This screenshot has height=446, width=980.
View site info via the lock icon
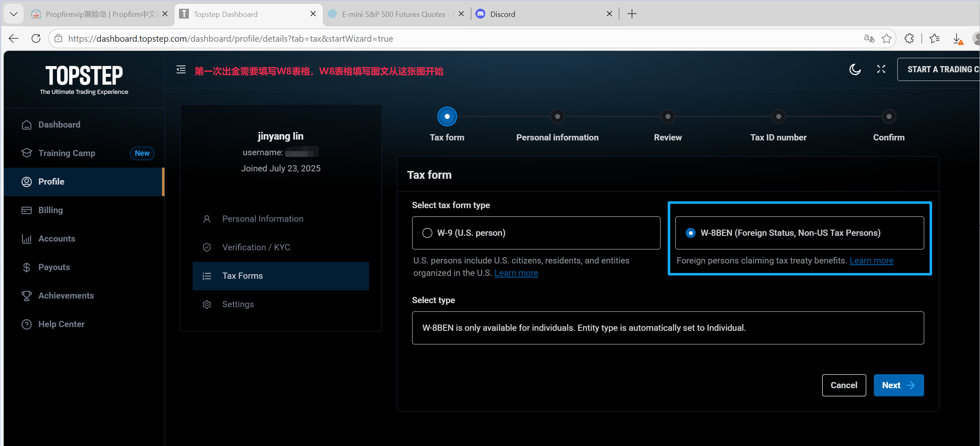[59, 38]
